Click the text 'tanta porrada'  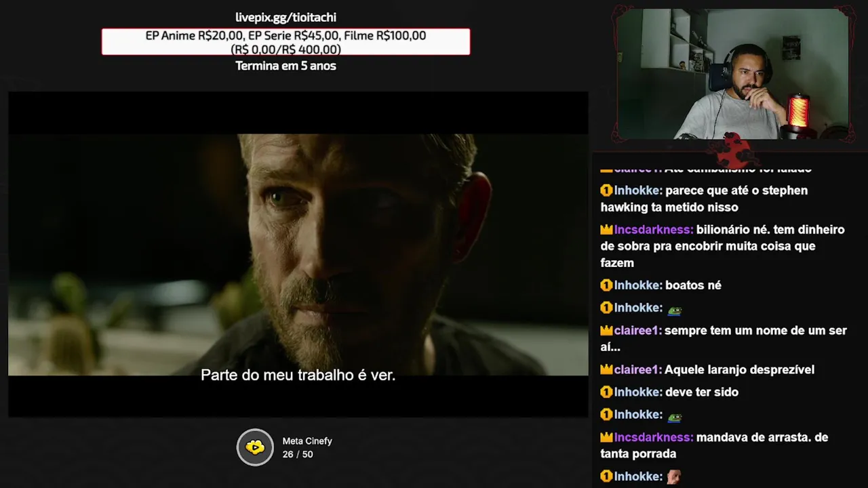[x=638, y=454]
